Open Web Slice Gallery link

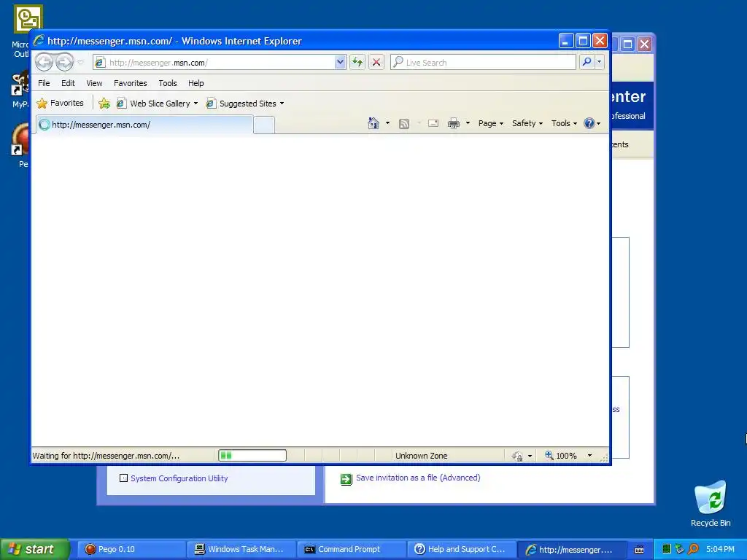coord(153,104)
